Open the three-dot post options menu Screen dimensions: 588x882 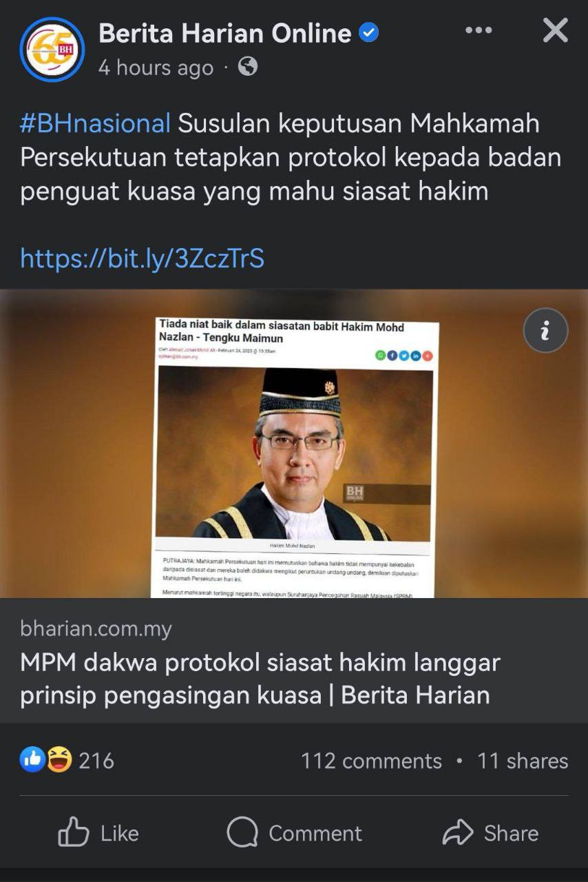479,30
